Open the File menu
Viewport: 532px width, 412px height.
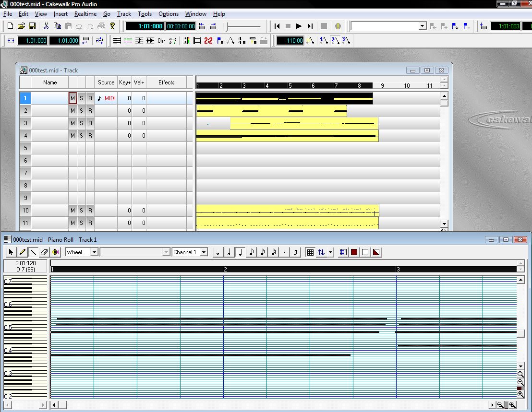[x=8, y=14]
